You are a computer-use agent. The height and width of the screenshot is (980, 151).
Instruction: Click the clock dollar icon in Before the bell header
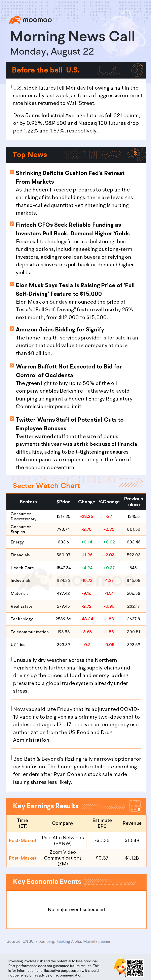tap(138, 70)
